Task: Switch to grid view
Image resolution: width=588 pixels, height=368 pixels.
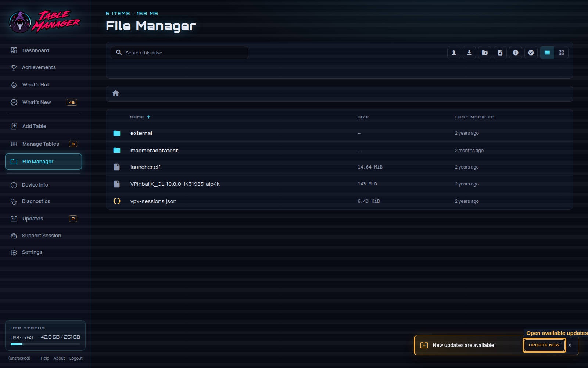Action: pyautogui.click(x=561, y=53)
